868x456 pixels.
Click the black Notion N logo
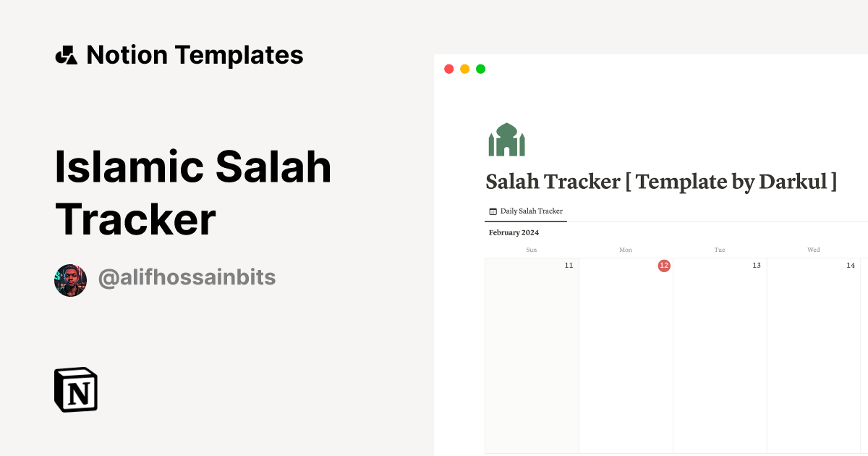75,389
